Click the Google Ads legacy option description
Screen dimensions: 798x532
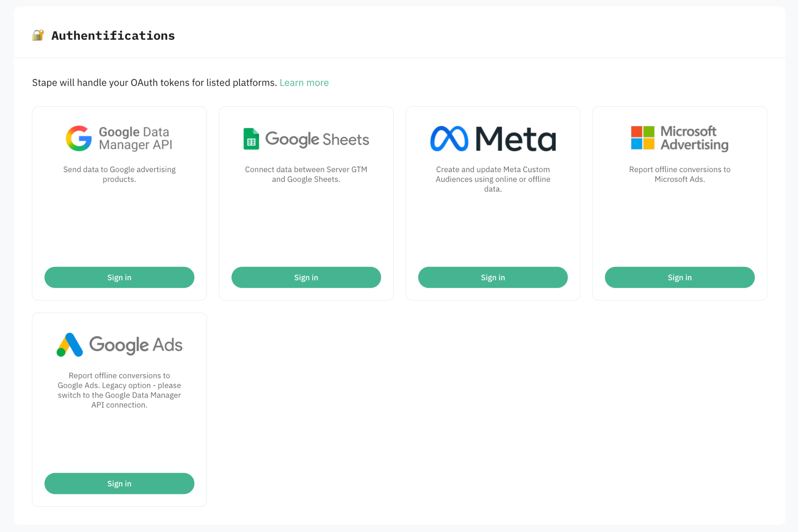coord(119,390)
